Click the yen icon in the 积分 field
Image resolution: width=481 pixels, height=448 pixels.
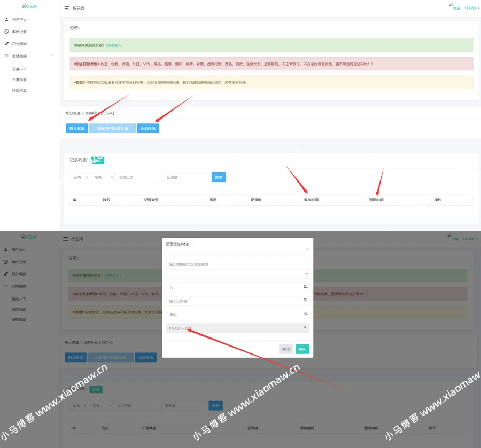305,327
